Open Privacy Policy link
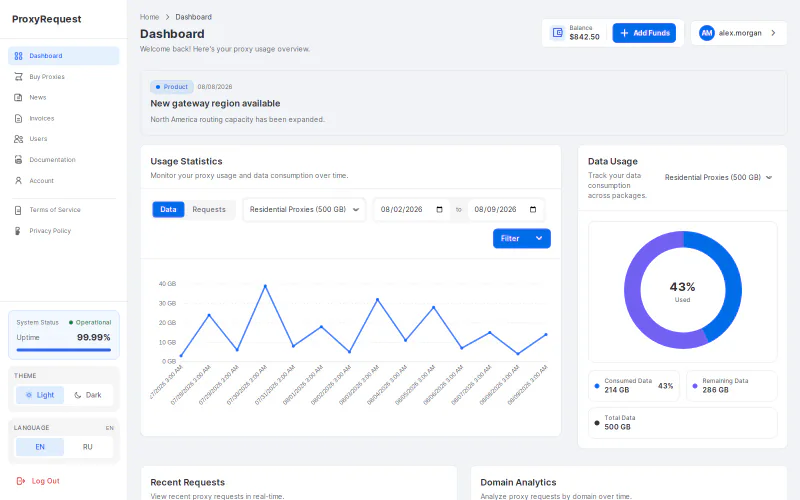This screenshot has width=800, height=500. tap(64, 231)
